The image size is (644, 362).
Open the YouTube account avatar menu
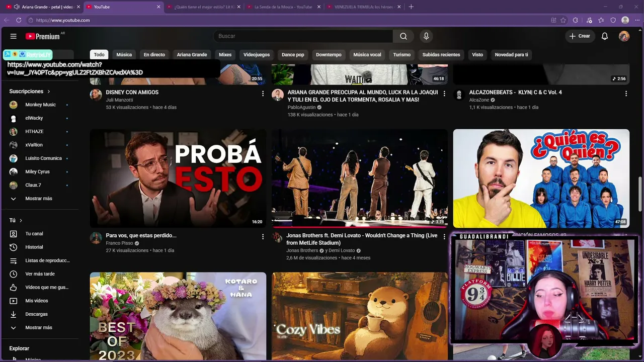click(x=624, y=36)
